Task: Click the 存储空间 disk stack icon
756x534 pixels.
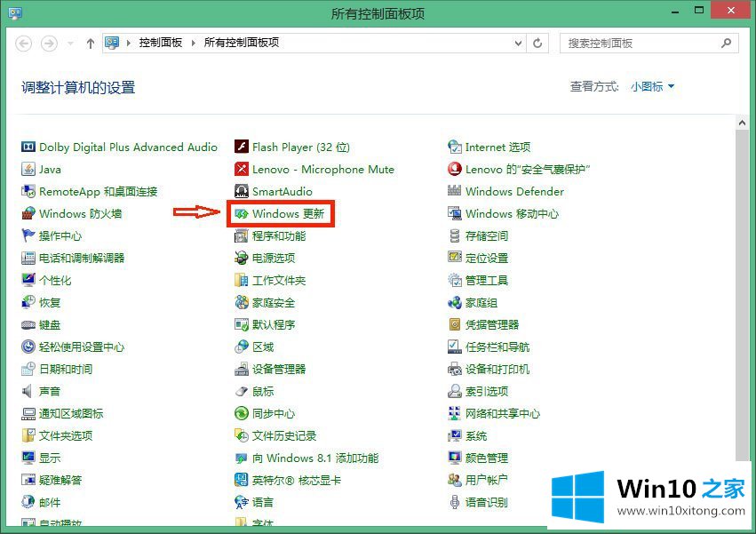Action: (454, 235)
